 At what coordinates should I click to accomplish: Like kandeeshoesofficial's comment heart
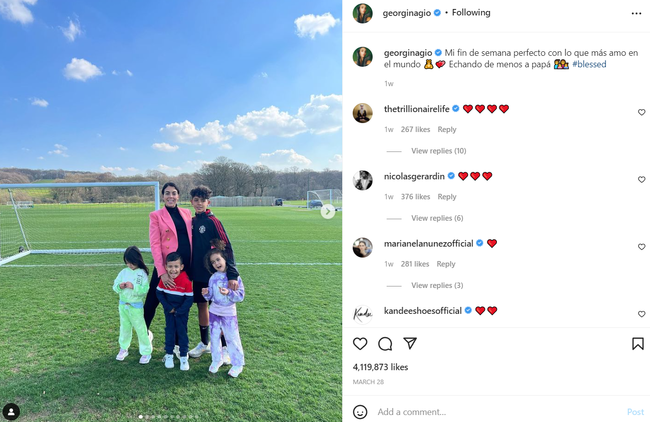coord(641,314)
